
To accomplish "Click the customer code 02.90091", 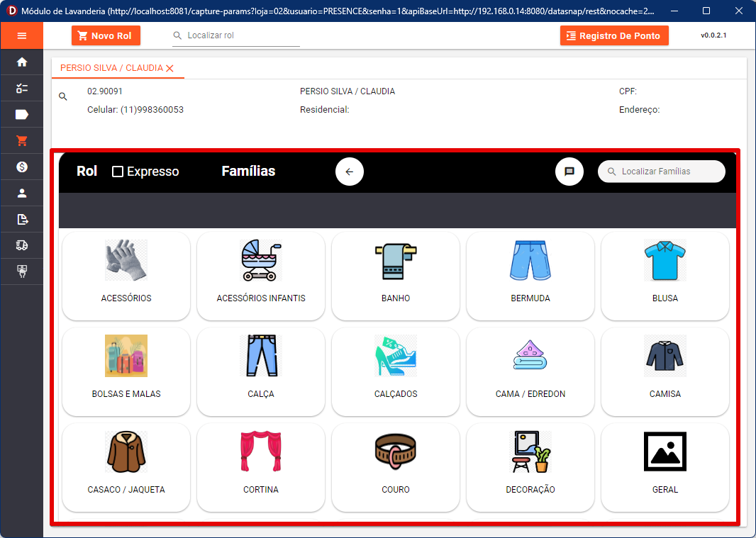I will pos(105,91).
